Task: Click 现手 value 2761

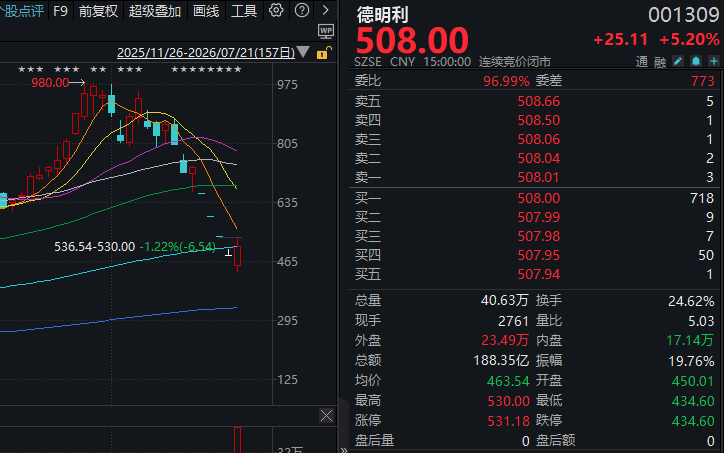Action: pos(513,321)
